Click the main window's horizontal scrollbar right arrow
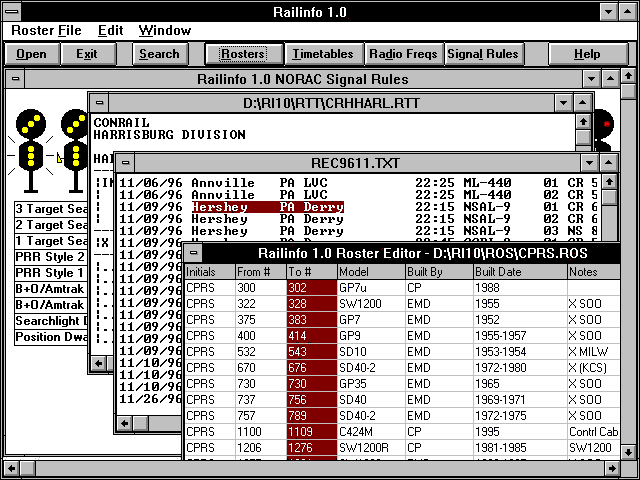Screen dimensions: 640x480 pos(611,467)
